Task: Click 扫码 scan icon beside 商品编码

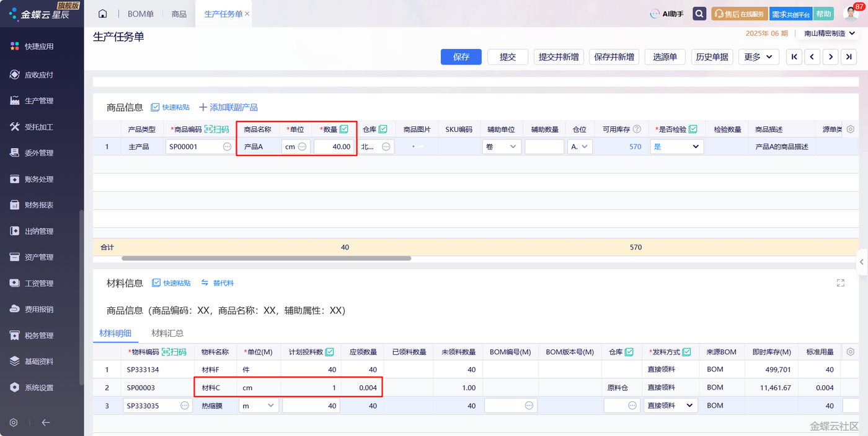Action: click(216, 129)
